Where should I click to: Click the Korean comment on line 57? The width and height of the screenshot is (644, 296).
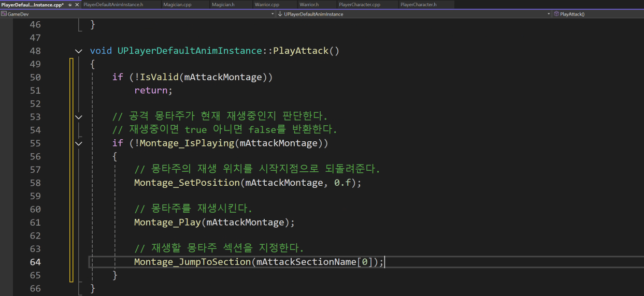tap(257, 169)
